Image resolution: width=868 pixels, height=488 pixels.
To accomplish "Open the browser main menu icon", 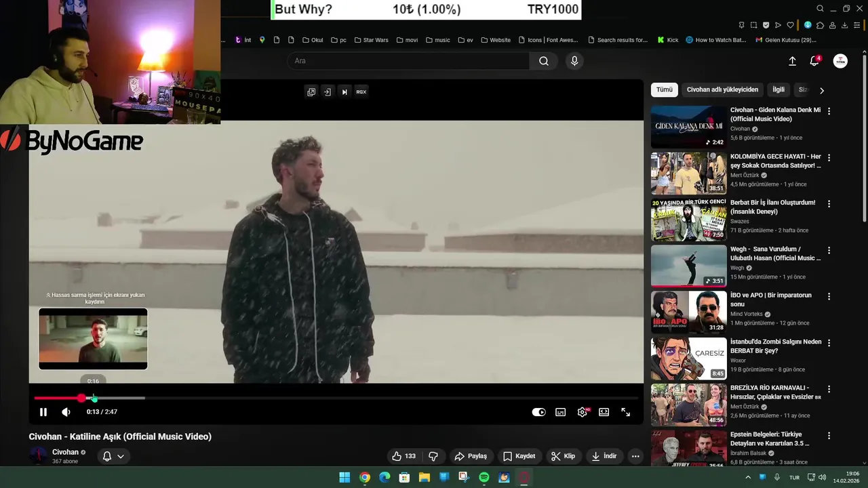I will (857, 25).
